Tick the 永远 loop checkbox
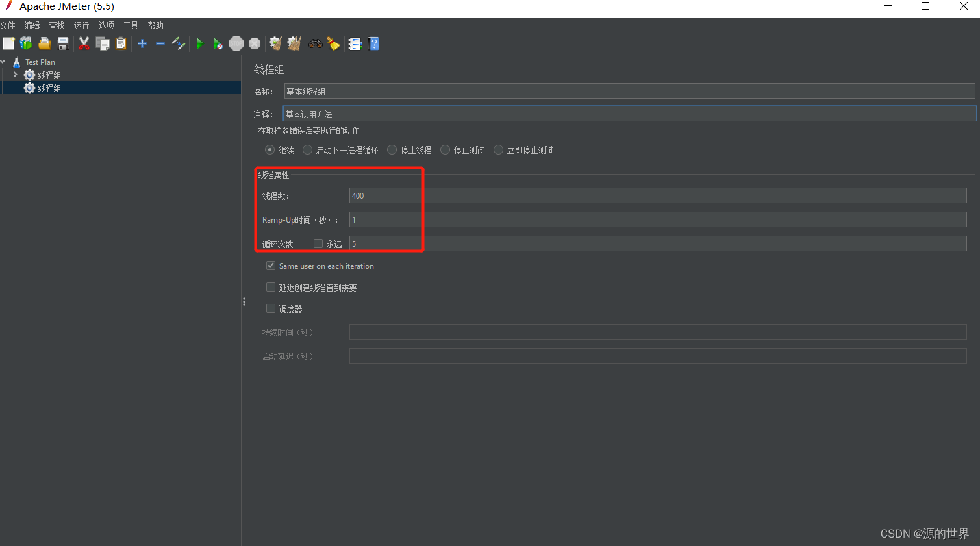This screenshot has height=546, width=980. pyautogui.click(x=318, y=243)
